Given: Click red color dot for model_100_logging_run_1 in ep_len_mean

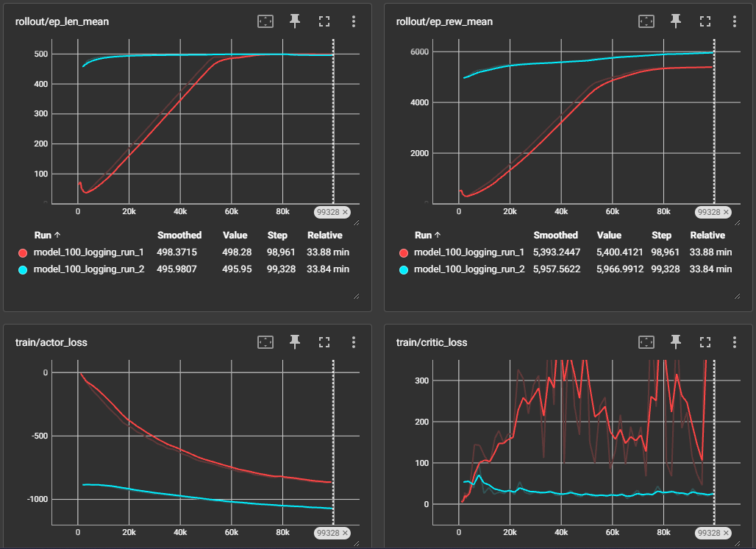Looking at the screenshot, I should click(x=21, y=252).
